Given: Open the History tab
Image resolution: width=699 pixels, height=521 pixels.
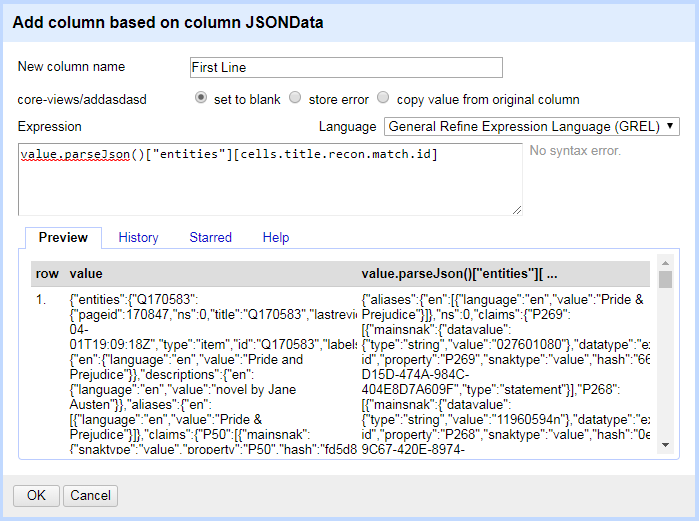Looking at the screenshot, I should 138,238.
